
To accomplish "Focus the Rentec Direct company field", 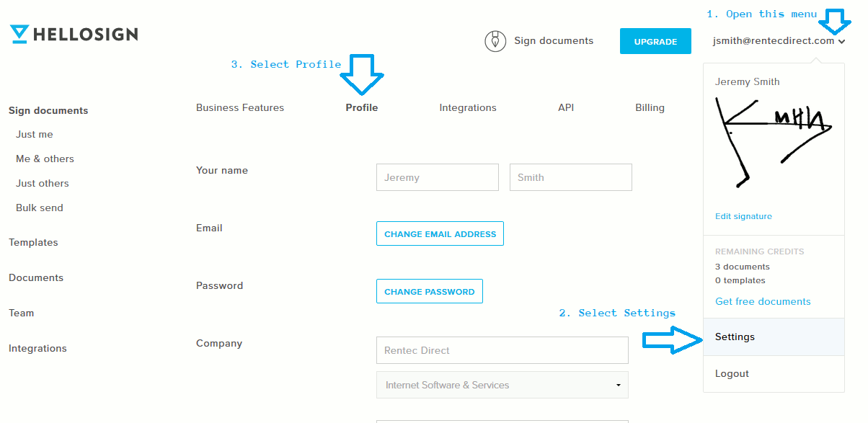I will [x=502, y=350].
